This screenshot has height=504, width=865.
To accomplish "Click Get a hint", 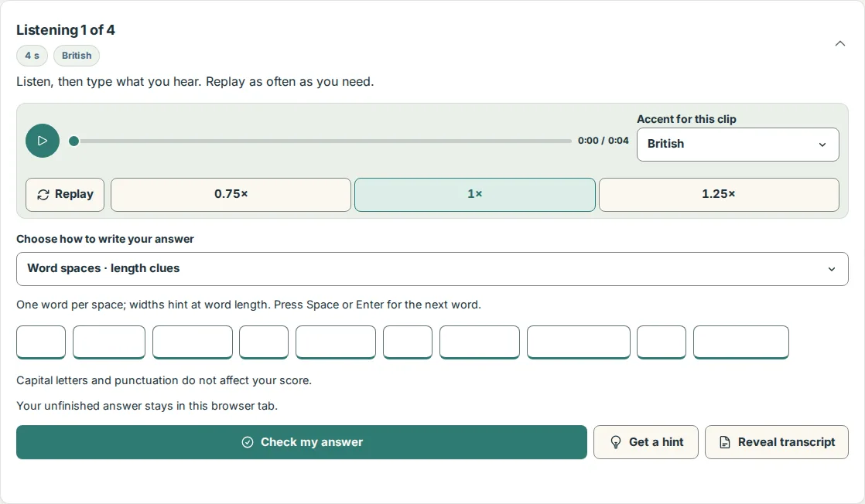I will tap(646, 442).
